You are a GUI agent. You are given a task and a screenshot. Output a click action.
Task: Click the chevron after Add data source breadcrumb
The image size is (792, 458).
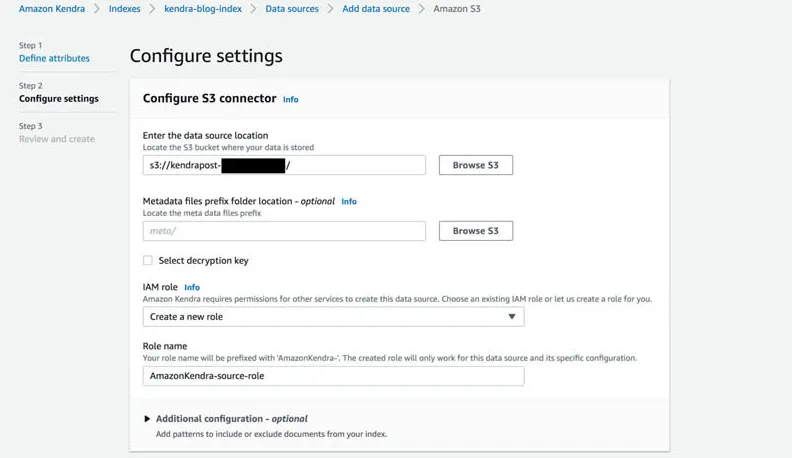tap(422, 9)
